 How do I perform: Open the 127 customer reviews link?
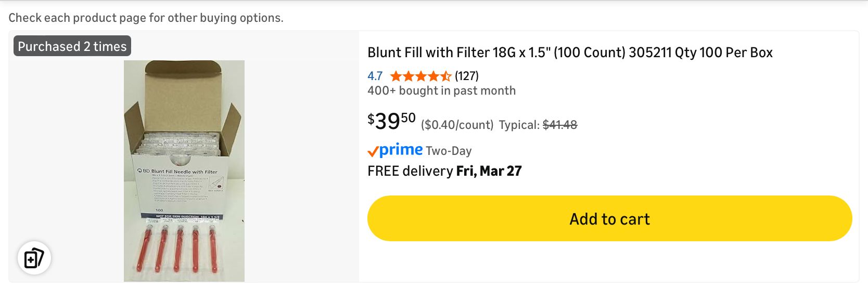466,76
